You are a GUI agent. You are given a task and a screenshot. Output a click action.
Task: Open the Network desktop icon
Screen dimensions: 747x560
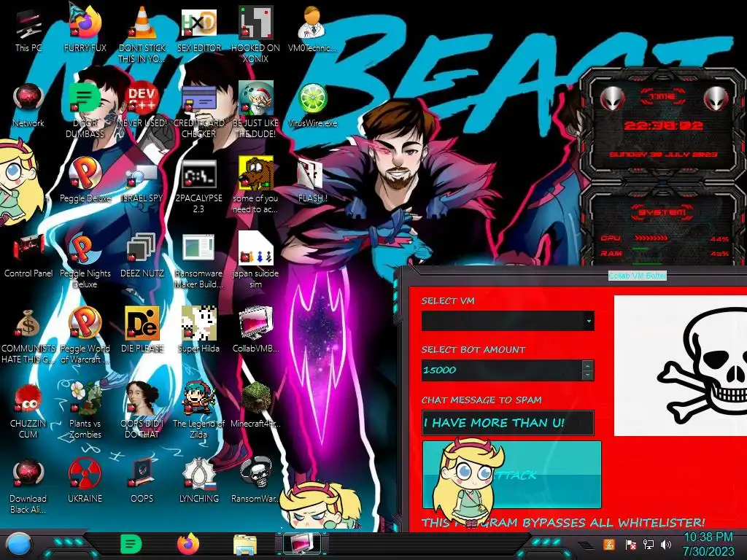(28, 105)
